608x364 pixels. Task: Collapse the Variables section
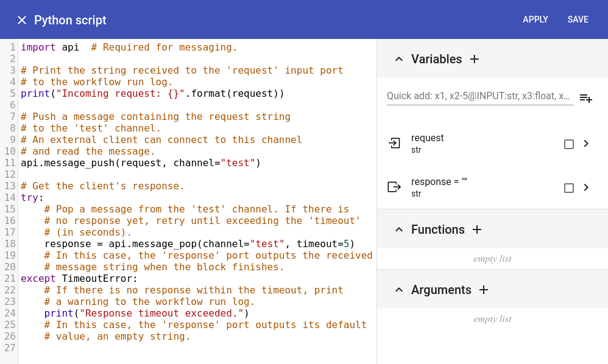(x=399, y=59)
